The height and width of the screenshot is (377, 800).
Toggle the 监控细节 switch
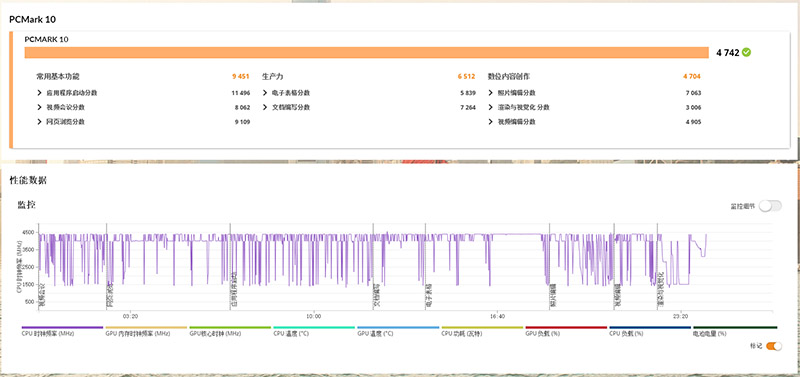point(770,206)
